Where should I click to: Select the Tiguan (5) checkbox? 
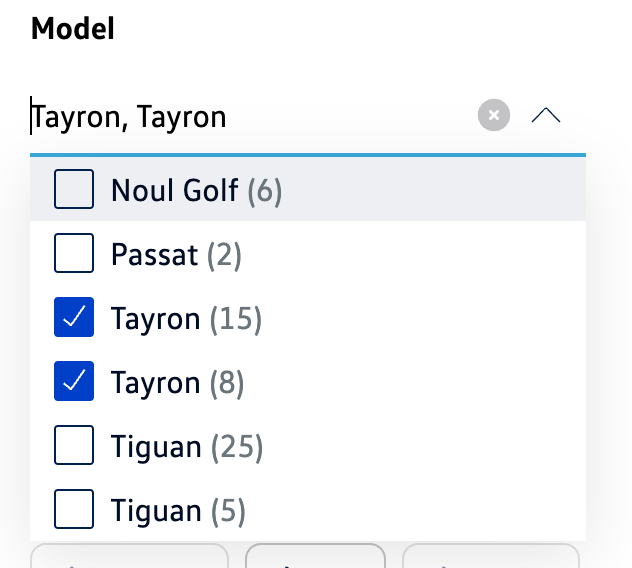point(74,510)
